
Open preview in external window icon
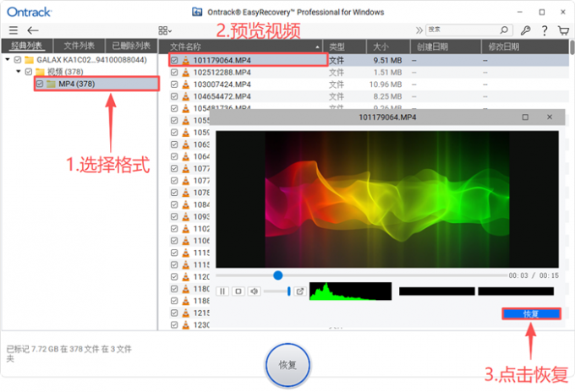(300, 291)
